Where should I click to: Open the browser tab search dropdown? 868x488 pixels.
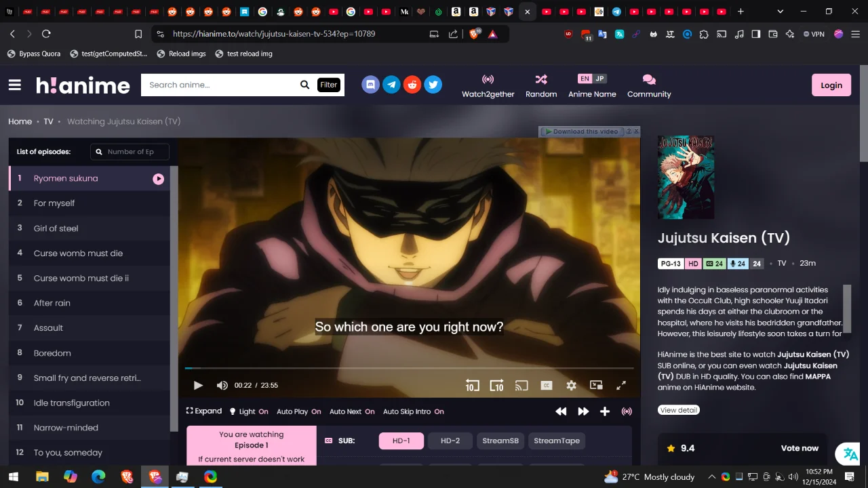tap(780, 12)
